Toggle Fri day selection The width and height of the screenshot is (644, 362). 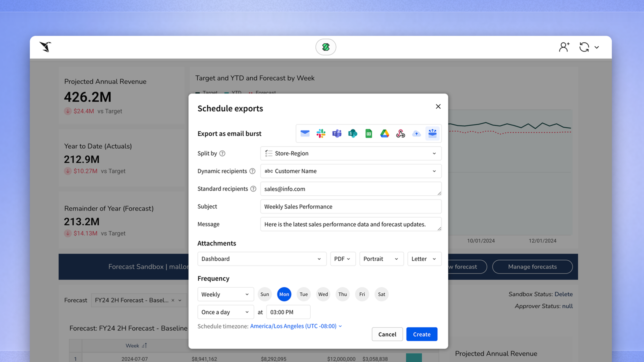click(x=362, y=294)
